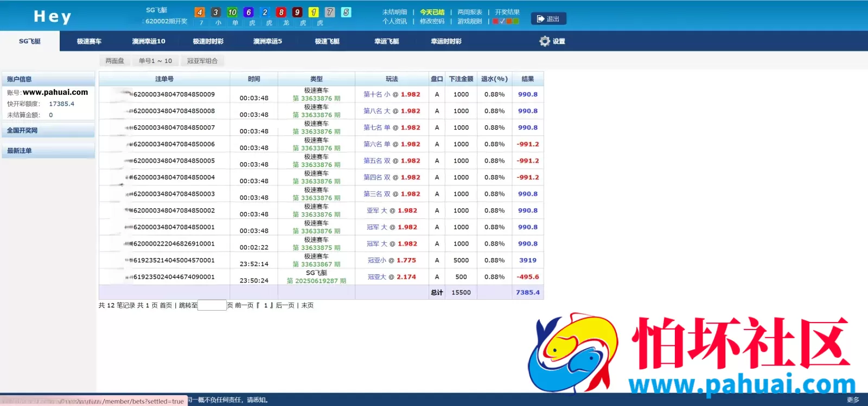Open the 游戏规则 link
The height and width of the screenshot is (406, 868).
(x=470, y=21)
